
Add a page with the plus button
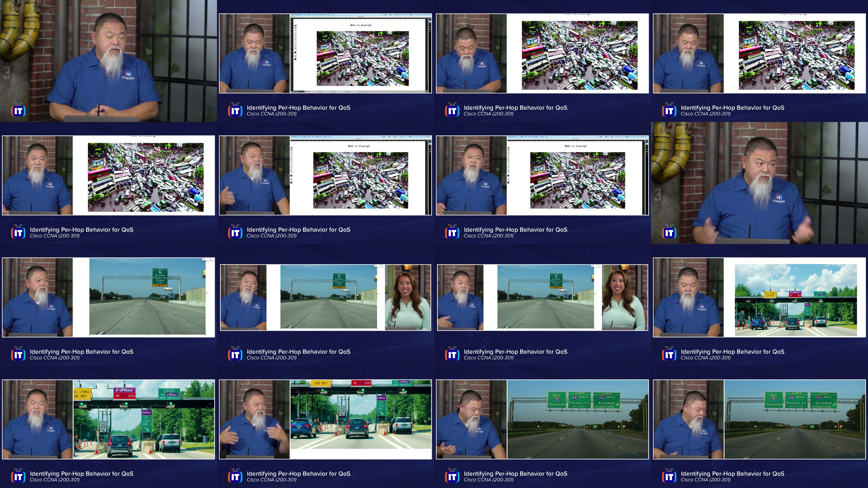427,92
